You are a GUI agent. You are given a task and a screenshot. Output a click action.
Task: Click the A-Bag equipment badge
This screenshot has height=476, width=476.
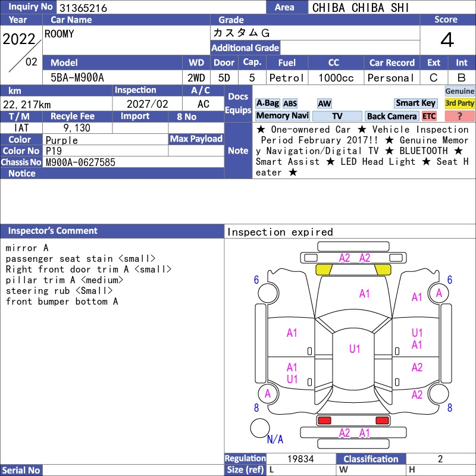pyautogui.click(x=267, y=104)
